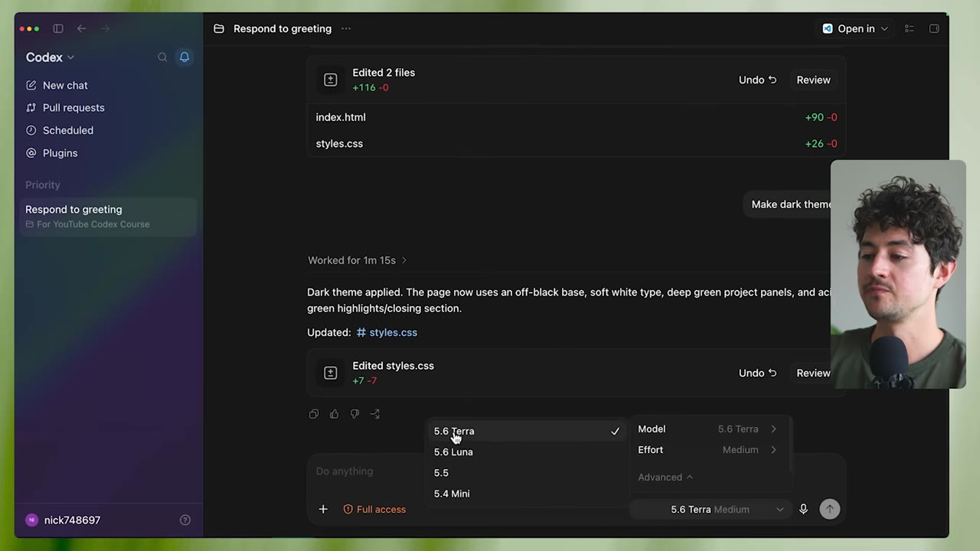The image size is (980, 551).
Task: Open help question mark icon
Action: (x=185, y=520)
